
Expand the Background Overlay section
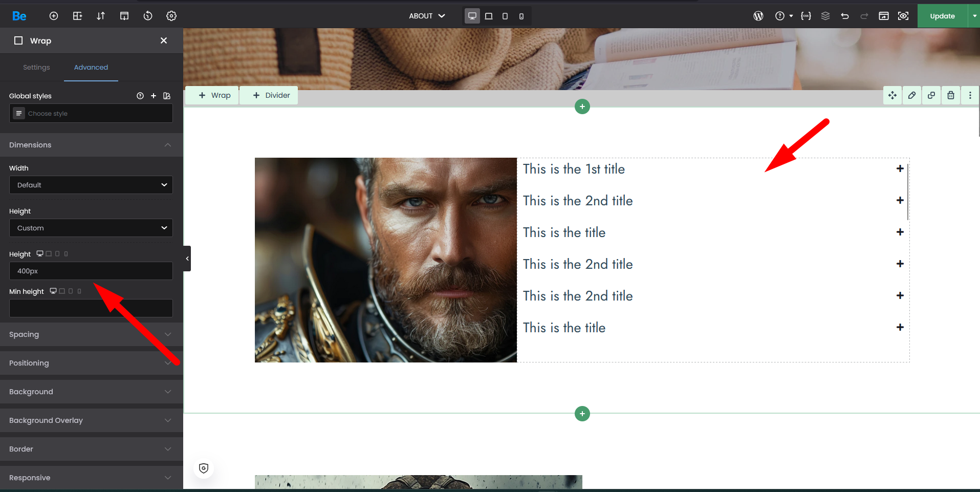(x=91, y=420)
